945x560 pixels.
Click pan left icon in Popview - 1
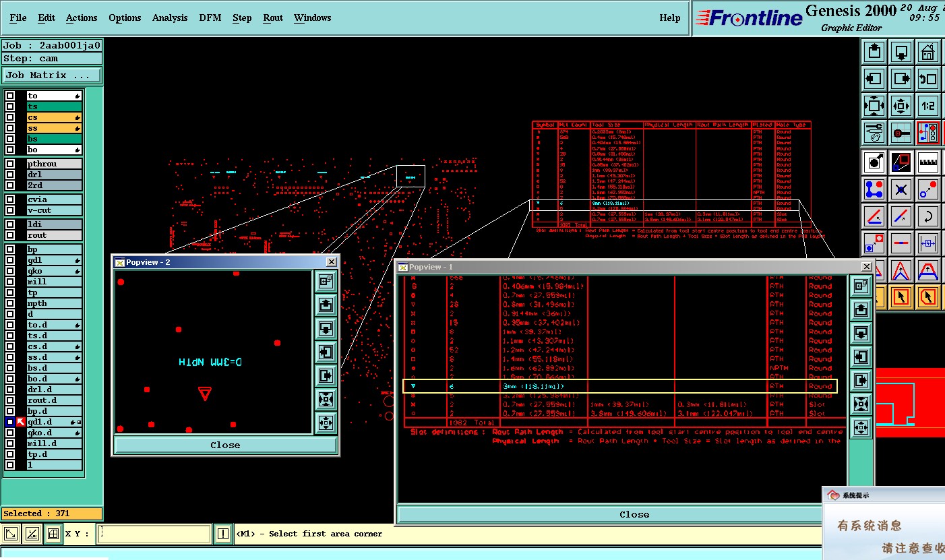861,356
